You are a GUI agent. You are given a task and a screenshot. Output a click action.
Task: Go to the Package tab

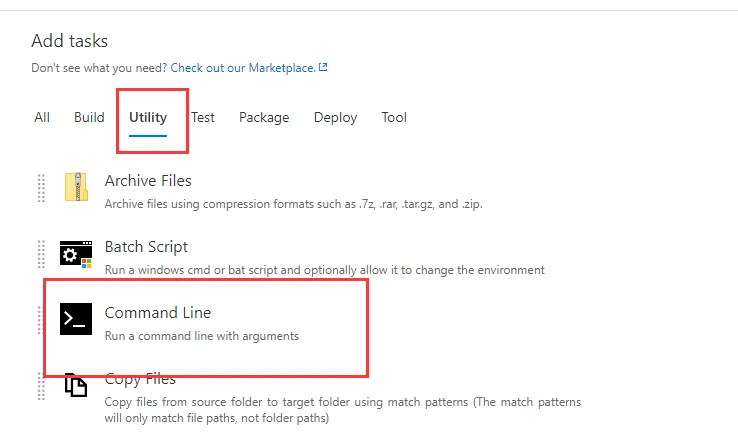(264, 117)
